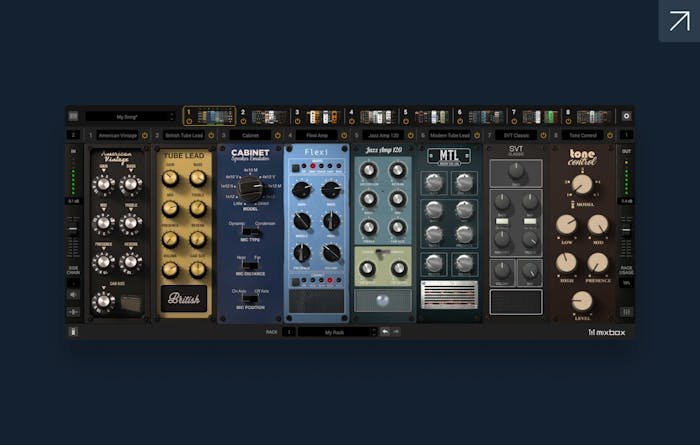700x445 pixels.
Task: Click the redo arrow next to My Rack
Action: (x=396, y=332)
